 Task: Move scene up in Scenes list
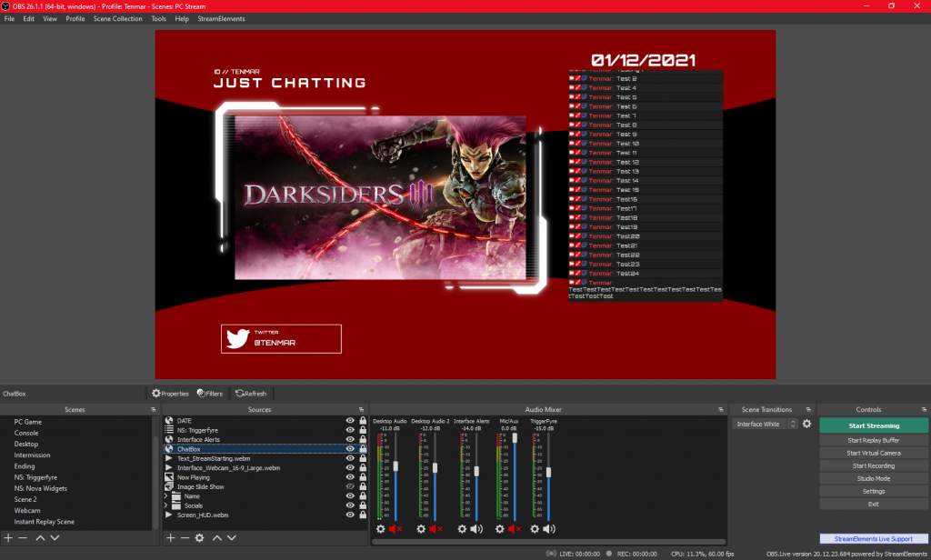40,537
